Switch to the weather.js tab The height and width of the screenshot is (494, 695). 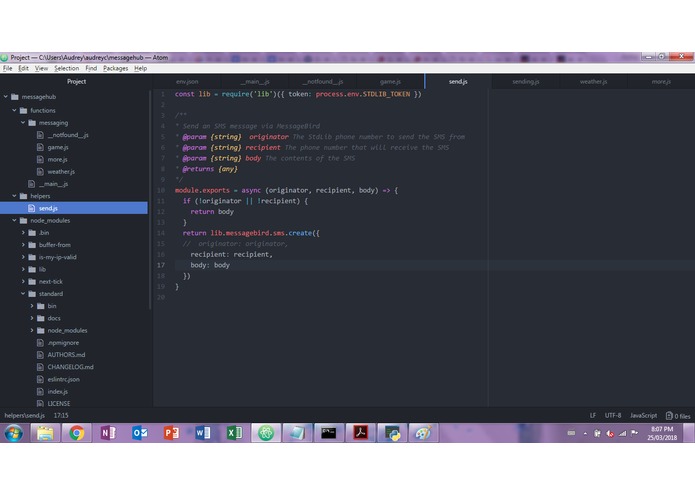pos(593,82)
